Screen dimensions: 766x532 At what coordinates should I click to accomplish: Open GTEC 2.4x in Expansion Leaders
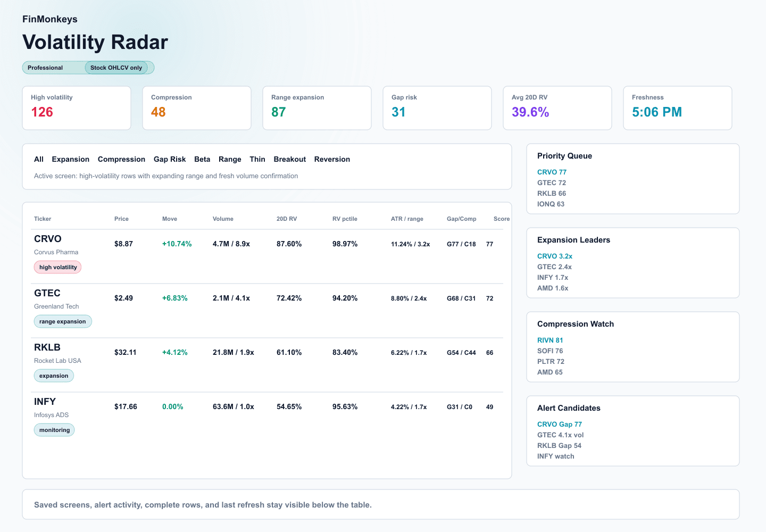[x=554, y=267]
